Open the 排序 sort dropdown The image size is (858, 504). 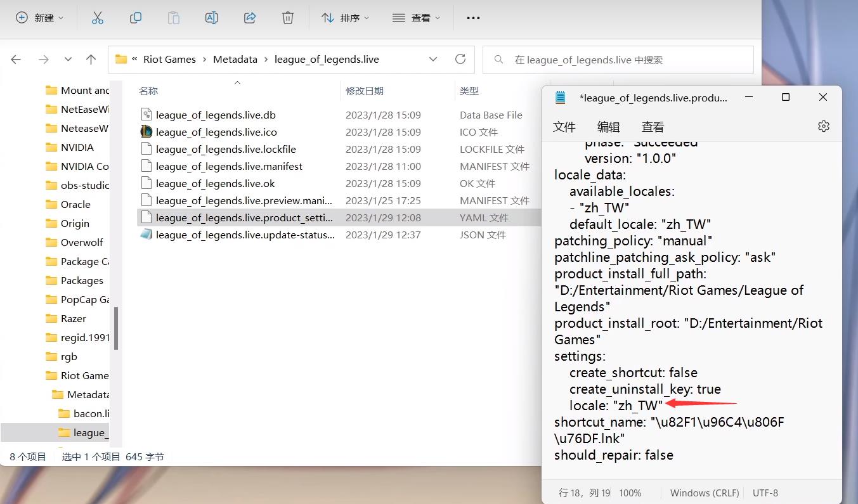[345, 18]
